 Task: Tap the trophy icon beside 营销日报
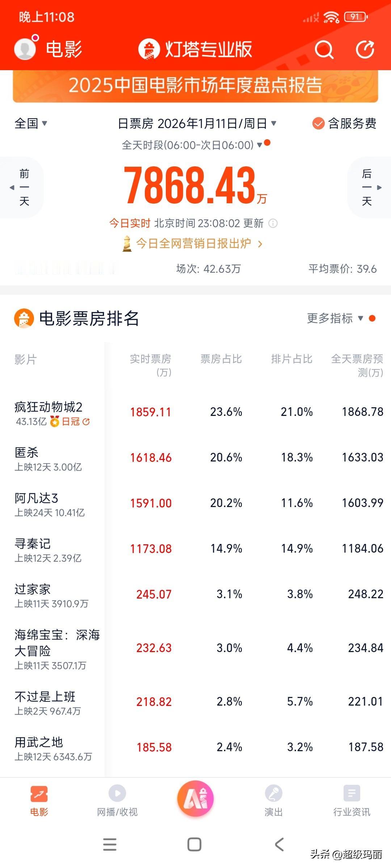pyautogui.click(x=127, y=244)
